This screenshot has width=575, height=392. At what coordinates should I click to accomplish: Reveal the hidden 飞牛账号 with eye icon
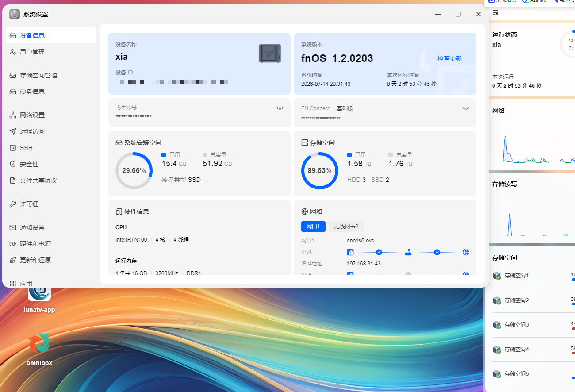pos(280,108)
